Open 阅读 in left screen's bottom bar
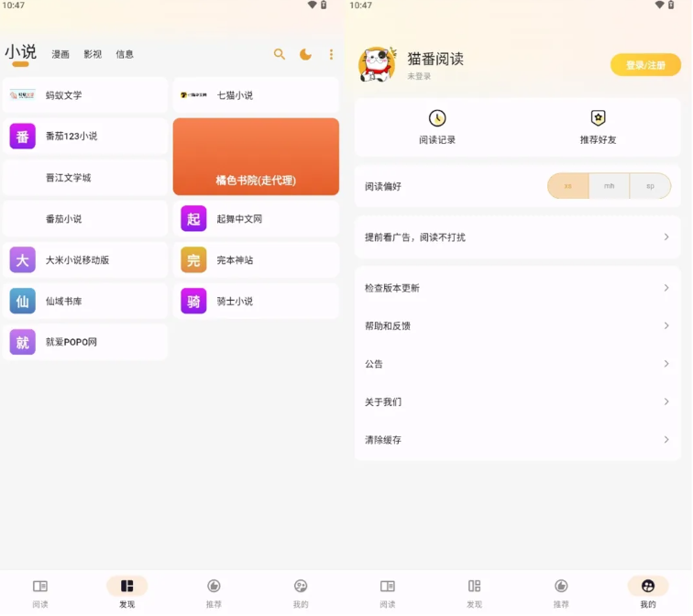The image size is (693, 616). [x=40, y=593]
